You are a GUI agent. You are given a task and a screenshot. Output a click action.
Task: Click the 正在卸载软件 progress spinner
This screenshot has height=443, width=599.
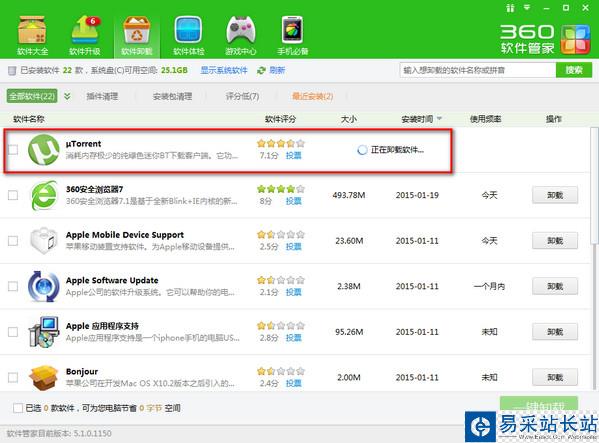pyautogui.click(x=362, y=150)
